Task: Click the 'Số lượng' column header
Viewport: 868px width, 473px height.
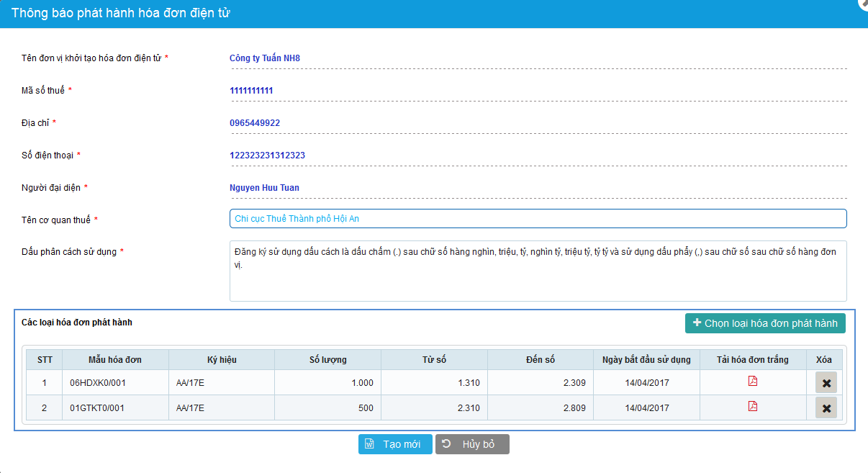Action: coord(327,359)
